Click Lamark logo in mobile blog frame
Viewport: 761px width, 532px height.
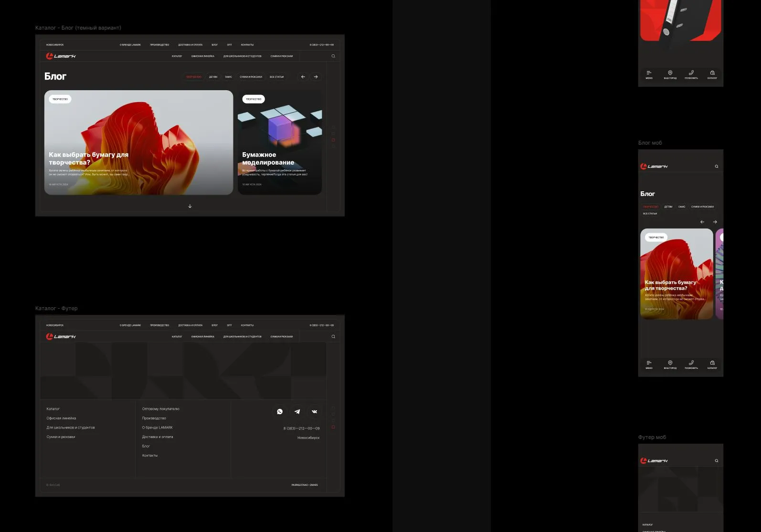point(654,167)
